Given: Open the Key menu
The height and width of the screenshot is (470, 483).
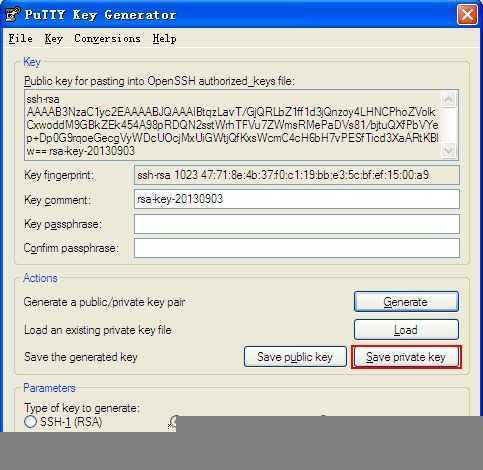Looking at the screenshot, I should click(54, 39).
